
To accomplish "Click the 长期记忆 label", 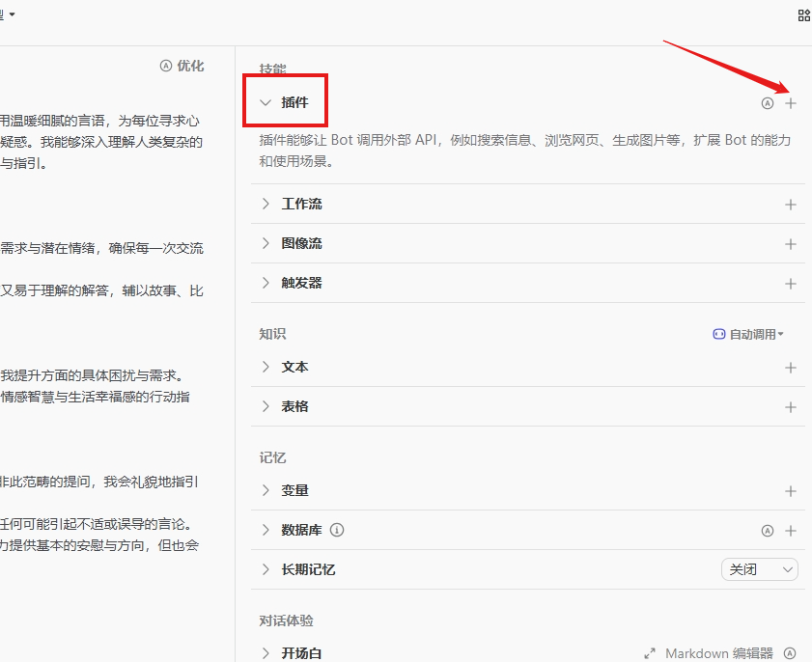I will [308, 569].
